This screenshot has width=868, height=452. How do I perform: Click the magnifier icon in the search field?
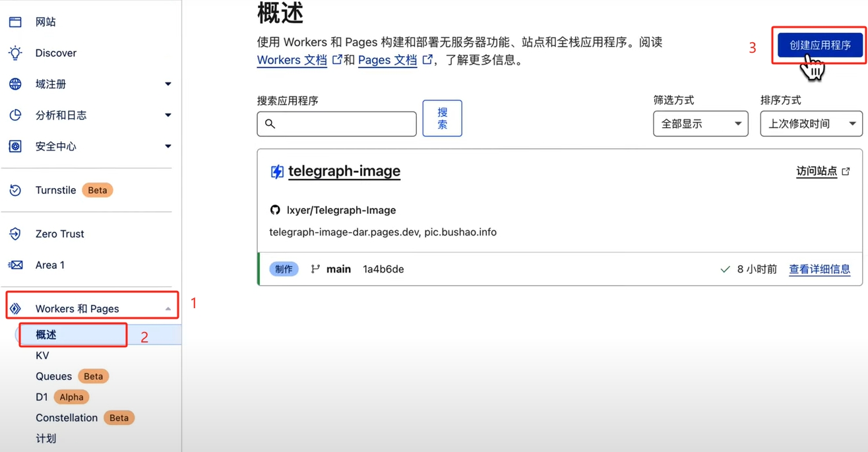[270, 123]
